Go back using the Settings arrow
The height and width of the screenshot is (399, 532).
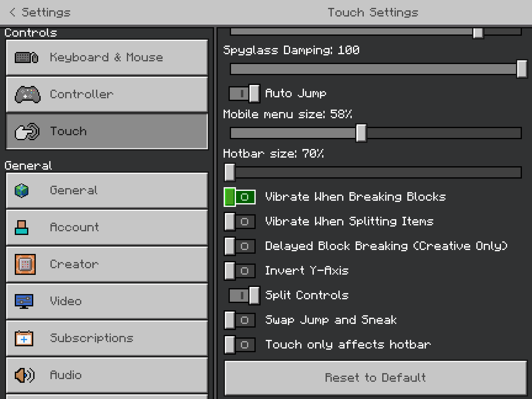tap(12, 12)
